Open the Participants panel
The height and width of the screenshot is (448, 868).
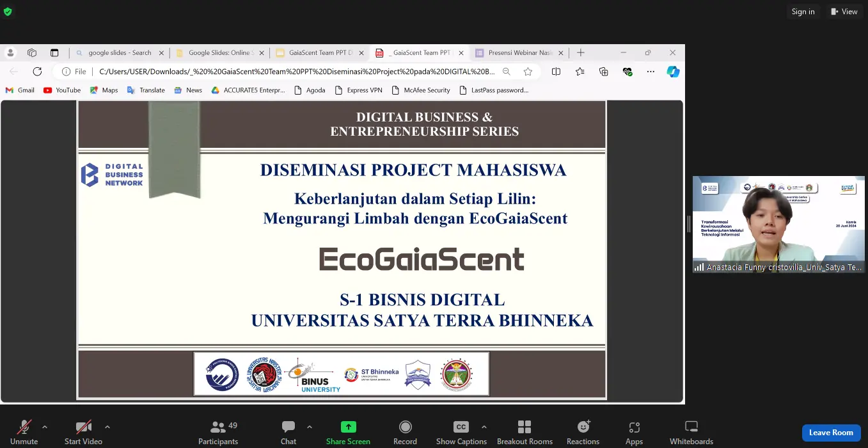tap(218, 432)
